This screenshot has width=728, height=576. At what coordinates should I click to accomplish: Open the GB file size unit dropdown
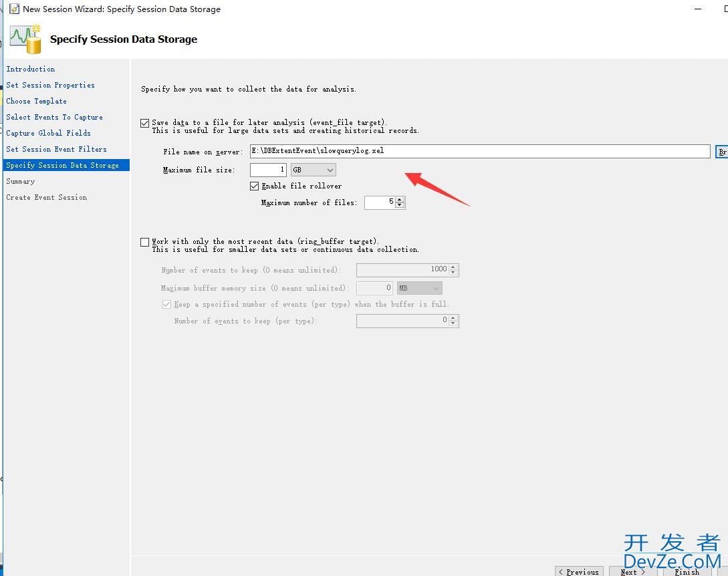[314, 170]
